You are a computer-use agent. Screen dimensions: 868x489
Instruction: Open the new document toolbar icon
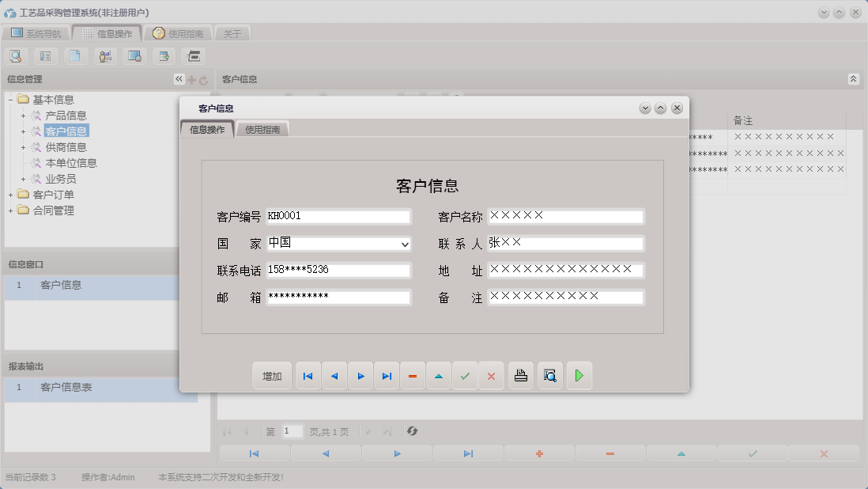click(x=74, y=55)
